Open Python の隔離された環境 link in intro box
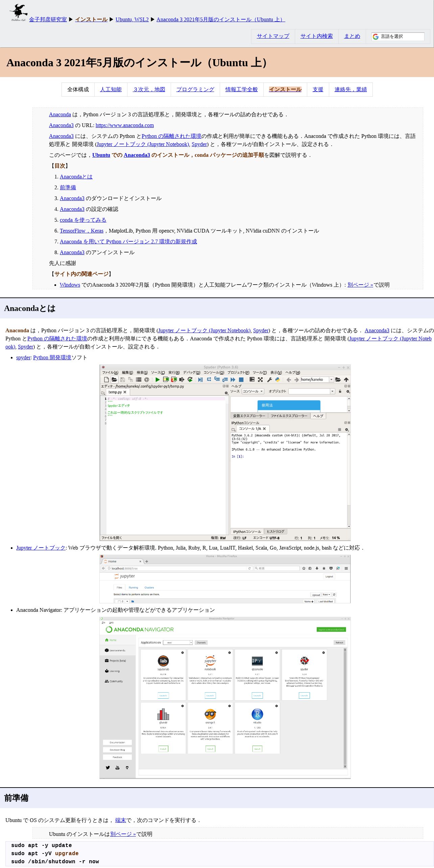The height and width of the screenshot is (868, 434). (171, 136)
